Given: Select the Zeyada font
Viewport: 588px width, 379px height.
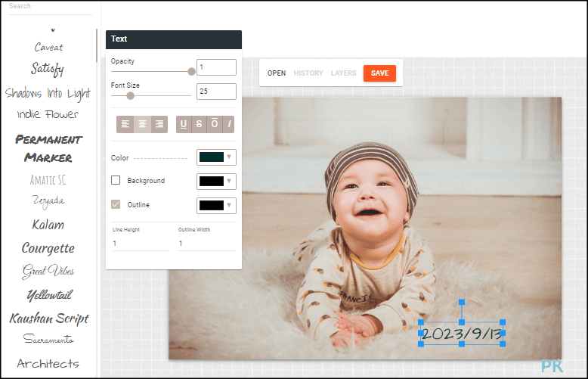Looking at the screenshot, I should point(48,201).
